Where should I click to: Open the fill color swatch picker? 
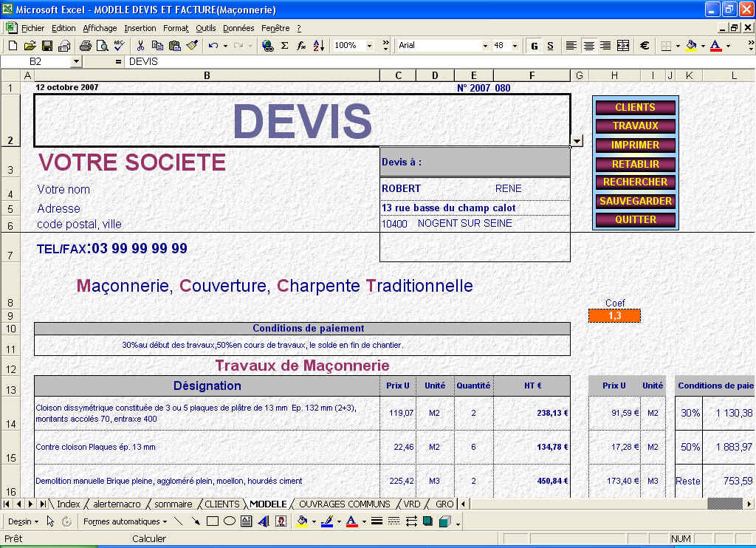pyautogui.click(x=702, y=45)
